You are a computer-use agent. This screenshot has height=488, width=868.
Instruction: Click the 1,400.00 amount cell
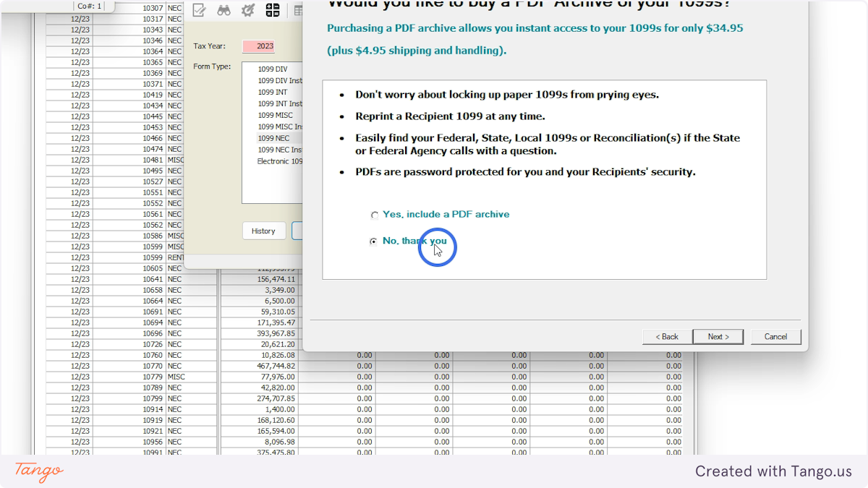coord(260,409)
